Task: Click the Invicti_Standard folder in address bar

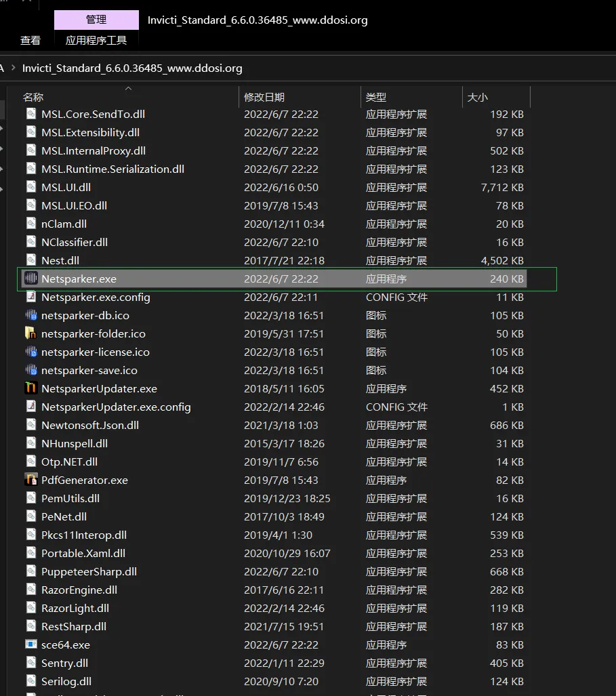Action: pyautogui.click(x=132, y=68)
